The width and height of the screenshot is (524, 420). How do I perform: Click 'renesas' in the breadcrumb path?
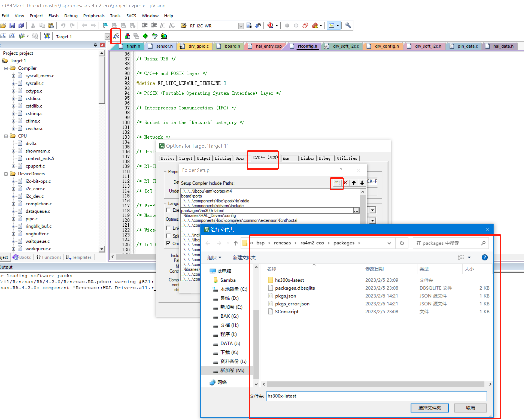(282, 243)
